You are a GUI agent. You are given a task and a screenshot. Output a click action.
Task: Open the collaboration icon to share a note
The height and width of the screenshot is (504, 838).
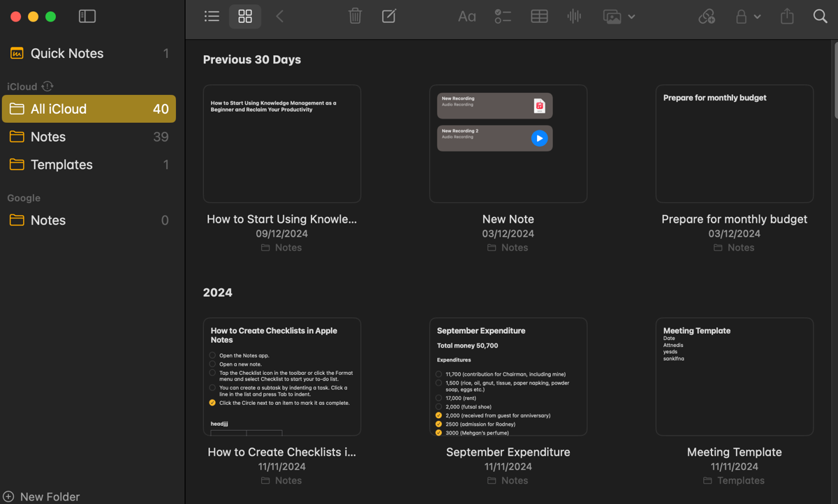click(707, 16)
